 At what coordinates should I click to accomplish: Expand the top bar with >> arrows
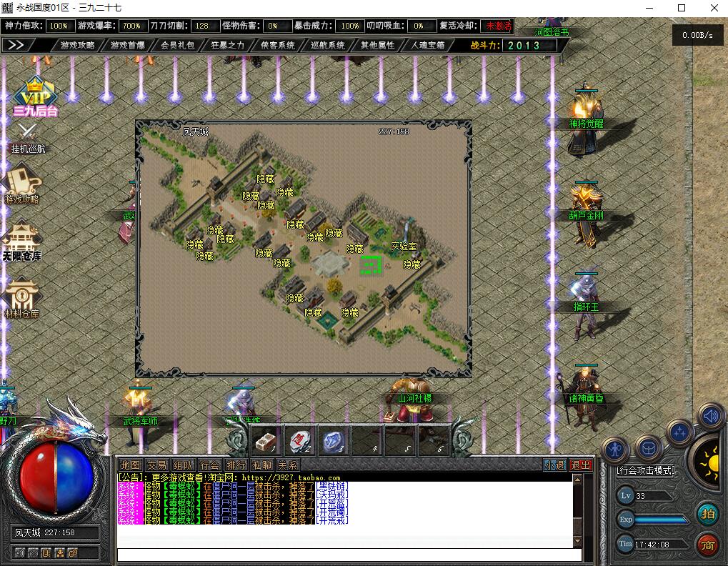(x=16, y=45)
